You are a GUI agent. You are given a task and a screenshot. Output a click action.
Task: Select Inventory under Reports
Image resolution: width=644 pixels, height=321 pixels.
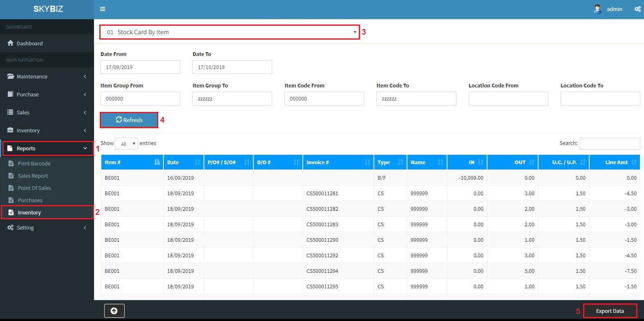pos(29,212)
